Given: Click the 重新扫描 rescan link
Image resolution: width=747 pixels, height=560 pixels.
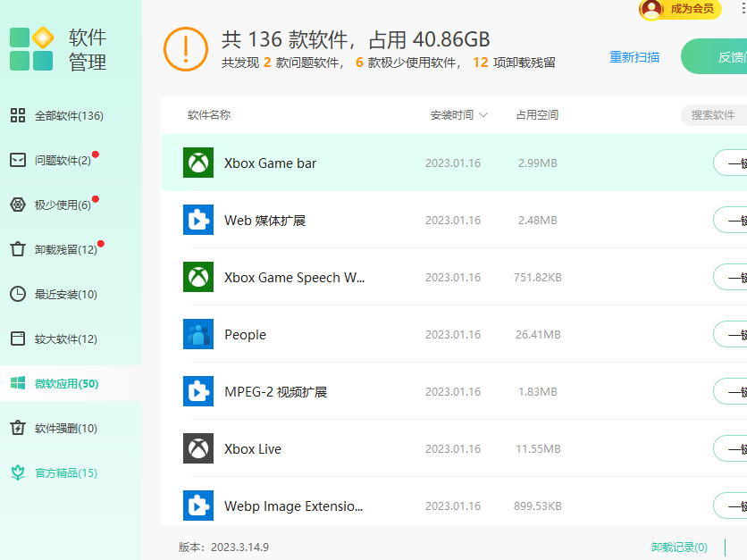Looking at the screenshot, I should [x=634, y=57].
